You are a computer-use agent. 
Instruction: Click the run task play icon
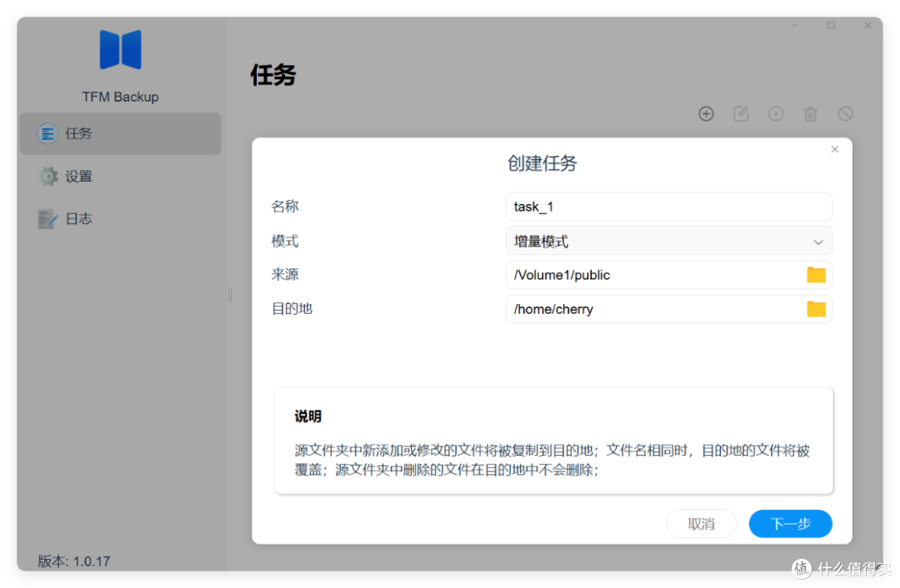pos(776,113)
